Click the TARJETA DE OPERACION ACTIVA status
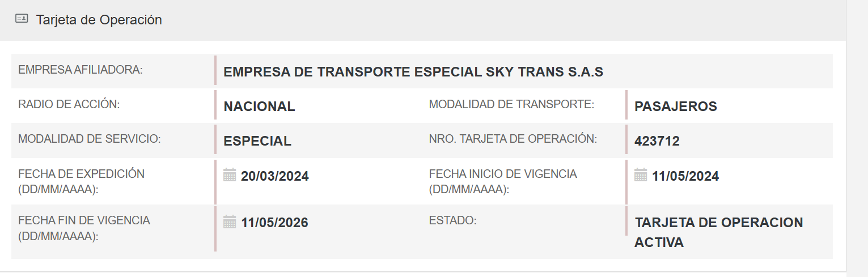This screenshot has width=868, height=277. pos(718,232)
